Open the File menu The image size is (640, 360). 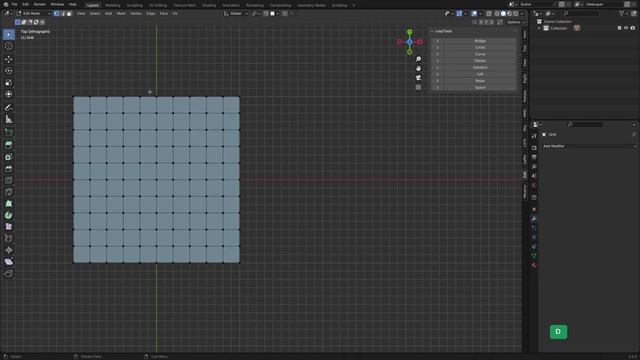[x=14, y=4]
